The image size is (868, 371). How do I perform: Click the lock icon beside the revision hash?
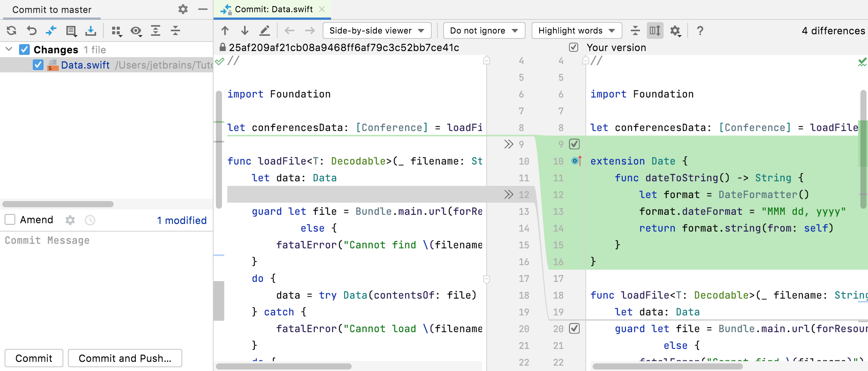coord(223,47)
